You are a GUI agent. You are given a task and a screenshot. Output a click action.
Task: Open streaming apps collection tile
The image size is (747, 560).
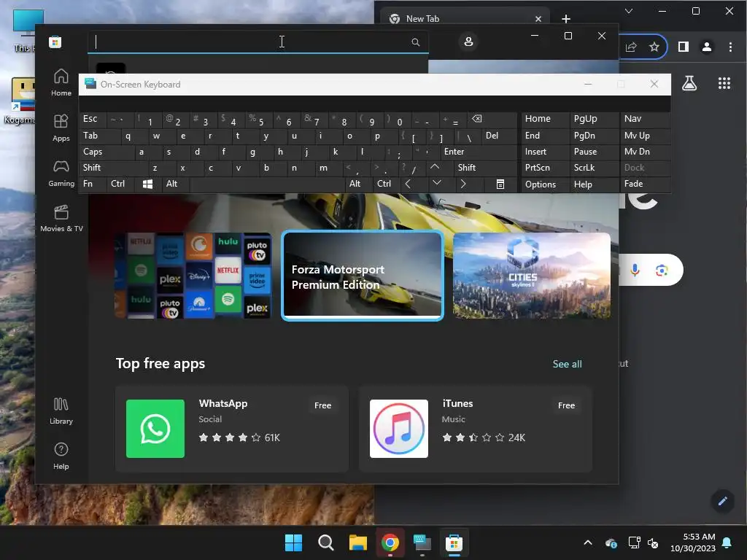coord(193,276)
